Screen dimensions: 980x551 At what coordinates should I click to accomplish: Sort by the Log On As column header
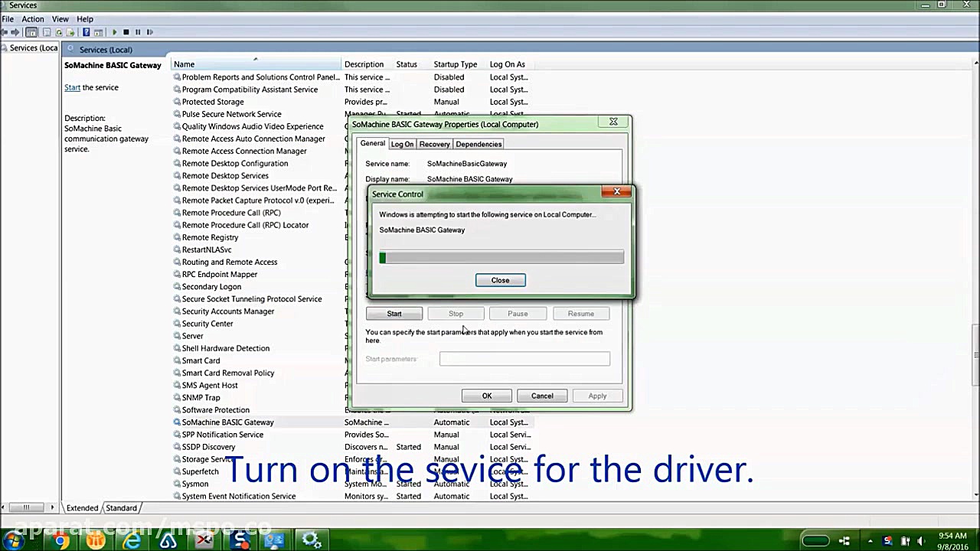[x=511, y=64]
